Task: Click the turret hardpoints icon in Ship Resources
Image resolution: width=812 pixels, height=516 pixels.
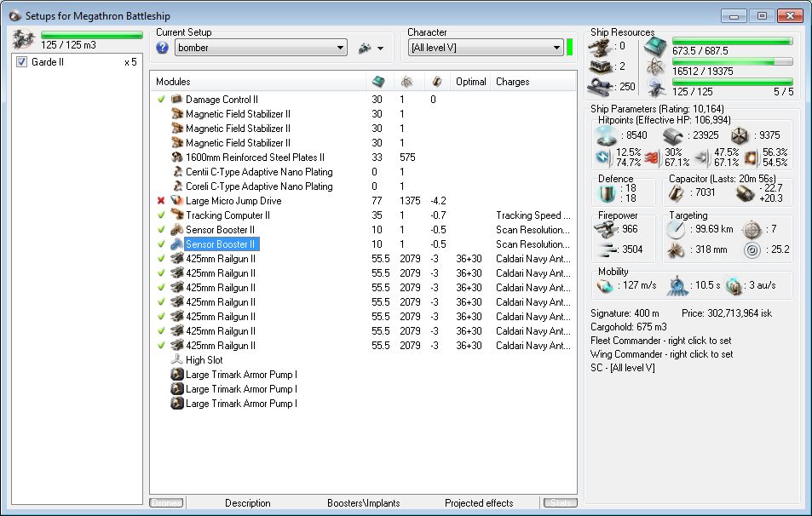Action: [x=600, y=47]
